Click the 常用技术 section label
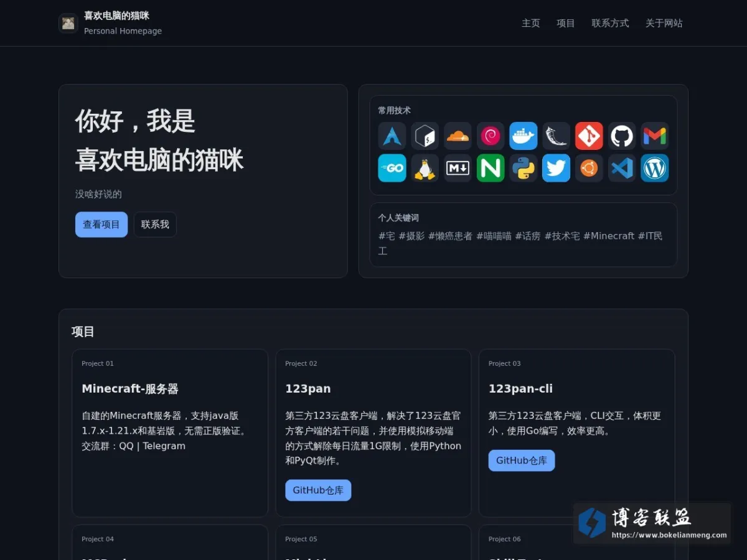This screenshot has width=747, height=560. click(395, 110)
